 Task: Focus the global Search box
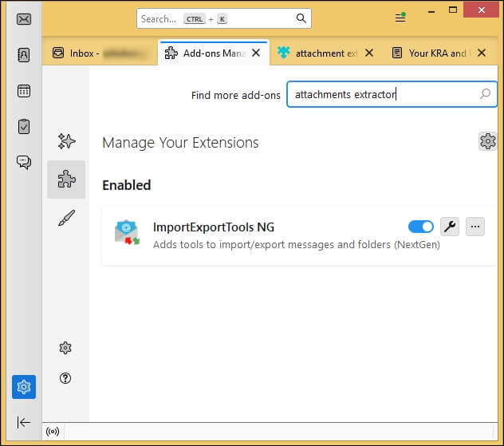coord(224,18)
